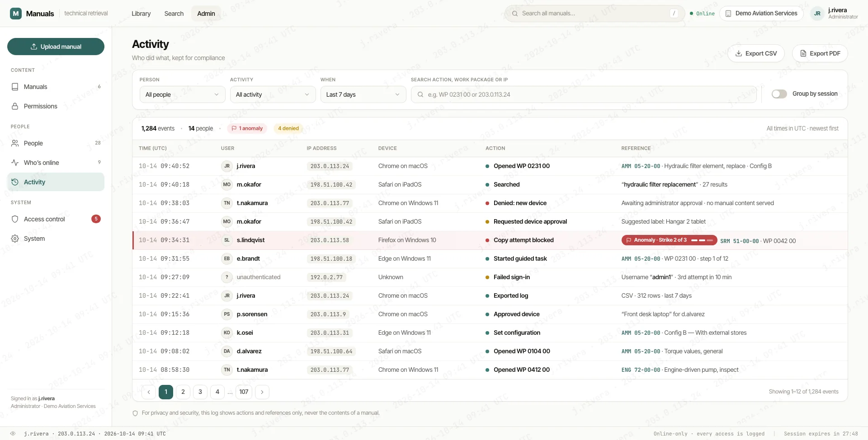Click the unauthenticated question-mark avatar
Viewport: 868px width, 440px height.
pyautogui.click(x=227, y=277)
